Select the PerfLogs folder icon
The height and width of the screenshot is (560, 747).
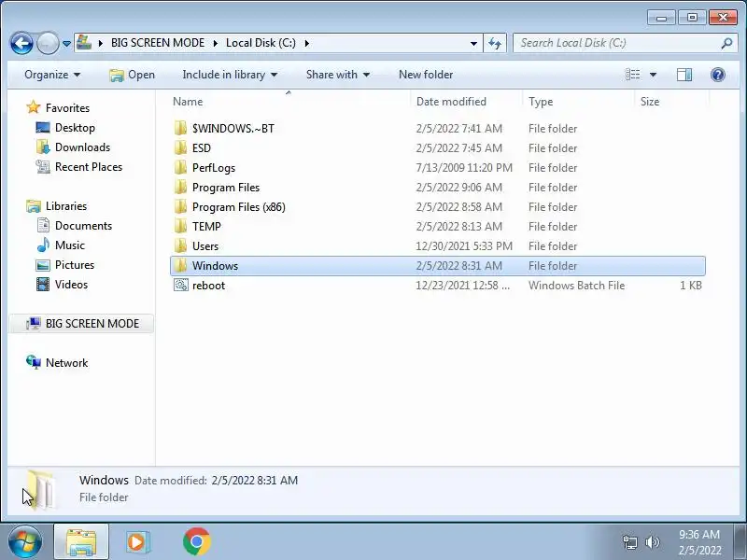(180, 167)
